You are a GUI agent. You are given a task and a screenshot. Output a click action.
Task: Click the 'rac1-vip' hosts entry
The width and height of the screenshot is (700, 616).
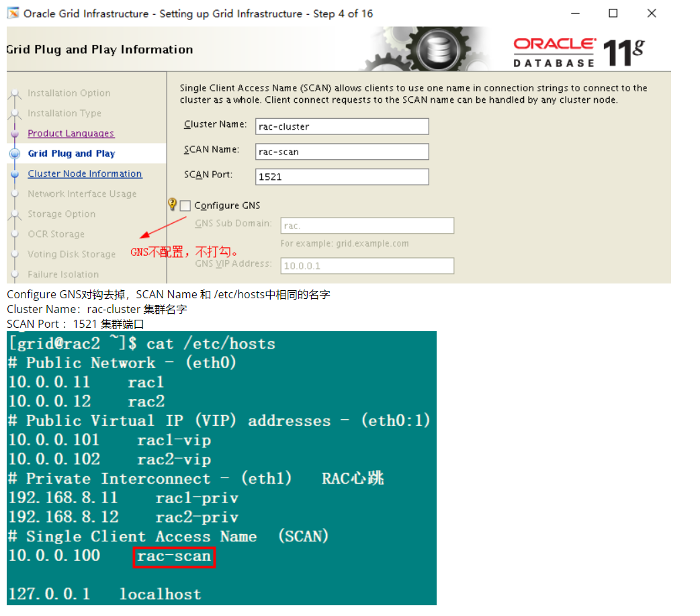(x=174, y=440)
